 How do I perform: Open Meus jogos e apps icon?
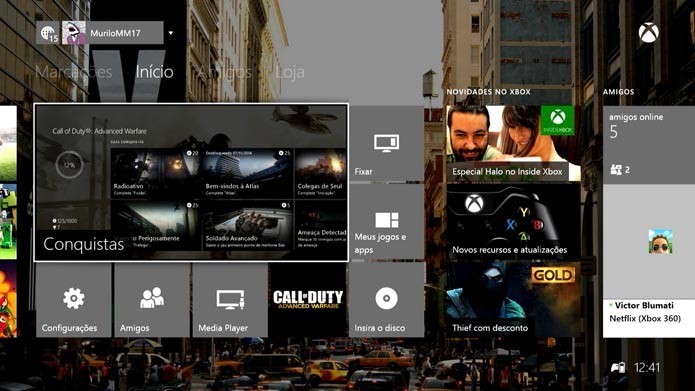pos(387,220)
